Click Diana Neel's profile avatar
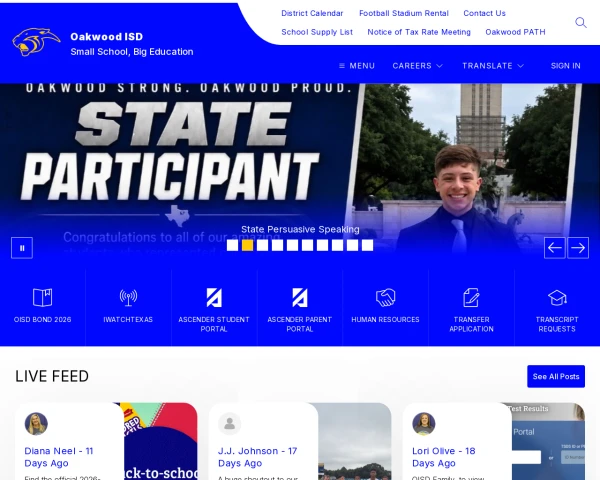Screen dimensions: 600x480 click(36, 424)
